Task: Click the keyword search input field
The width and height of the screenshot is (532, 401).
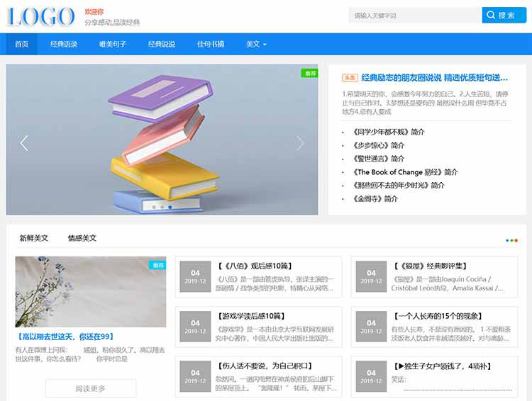Action: pyautogui.click(x=414, y=16)
